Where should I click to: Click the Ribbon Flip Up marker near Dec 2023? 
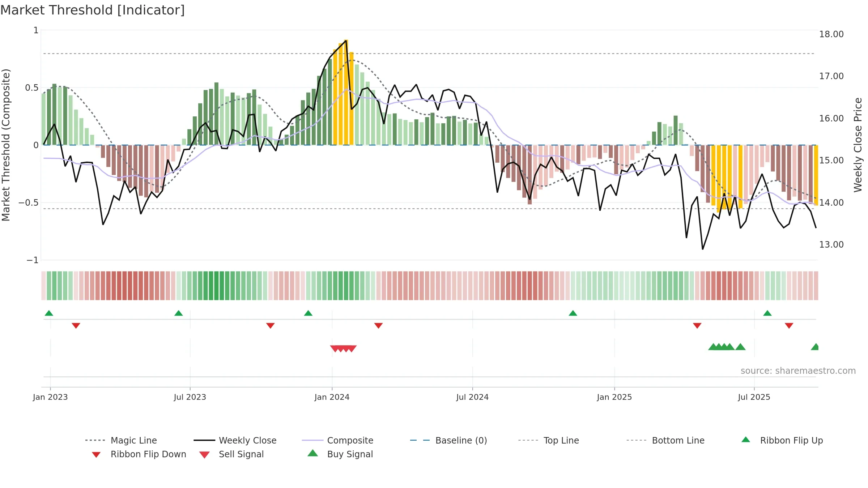[x=308, y=313]
